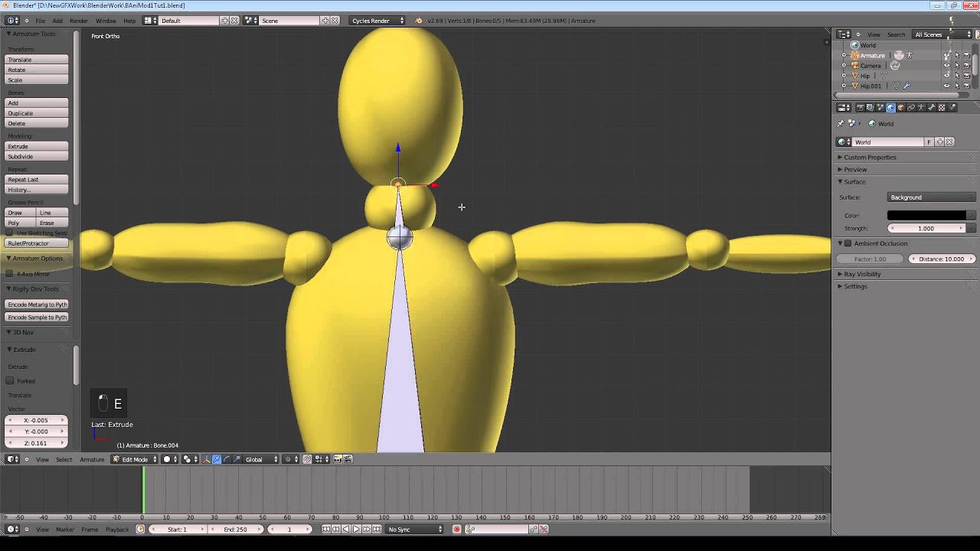Click the play animation forward button

point(356,529)
